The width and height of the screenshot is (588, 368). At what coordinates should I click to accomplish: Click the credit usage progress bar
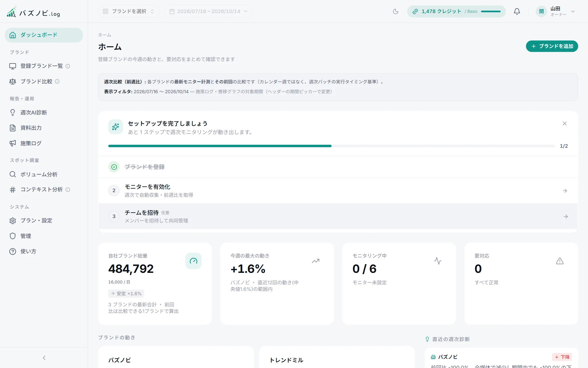[x=491, y=11]
